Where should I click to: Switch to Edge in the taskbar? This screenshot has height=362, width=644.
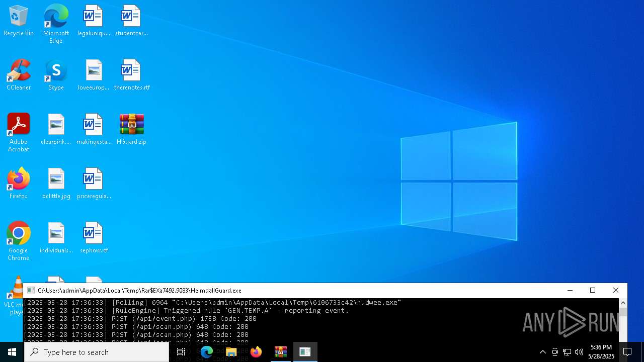pos(207,352)
